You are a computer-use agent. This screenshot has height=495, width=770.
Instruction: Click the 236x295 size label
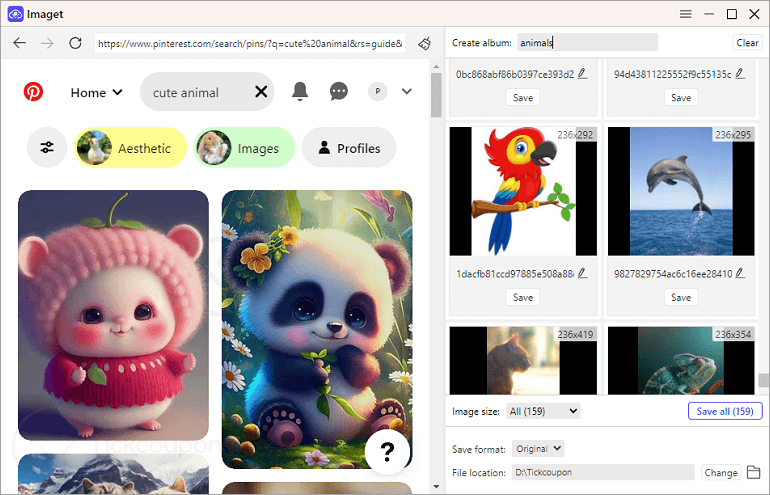(x=733, y=135)
